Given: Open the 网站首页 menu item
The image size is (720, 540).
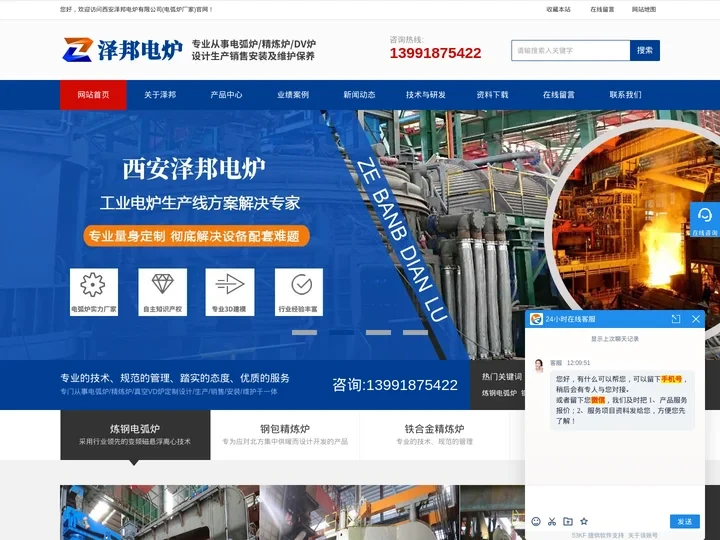Looking at the screenshot, I should point(93,95).
